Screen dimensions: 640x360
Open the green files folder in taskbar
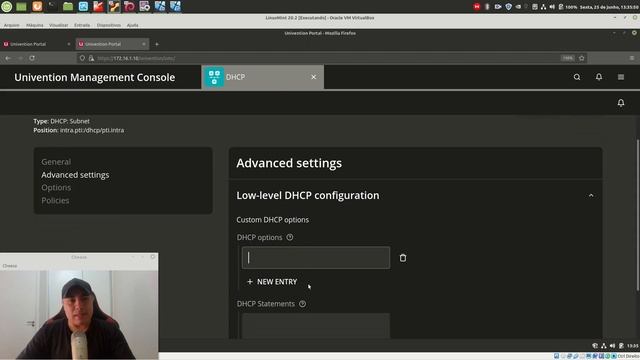click(68, 7)
